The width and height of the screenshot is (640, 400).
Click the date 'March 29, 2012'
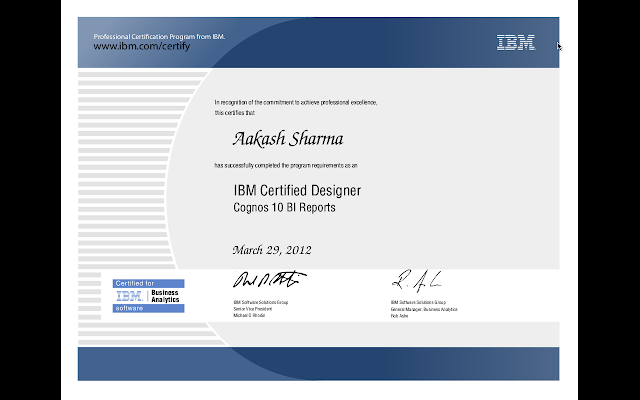coord(272,250)
